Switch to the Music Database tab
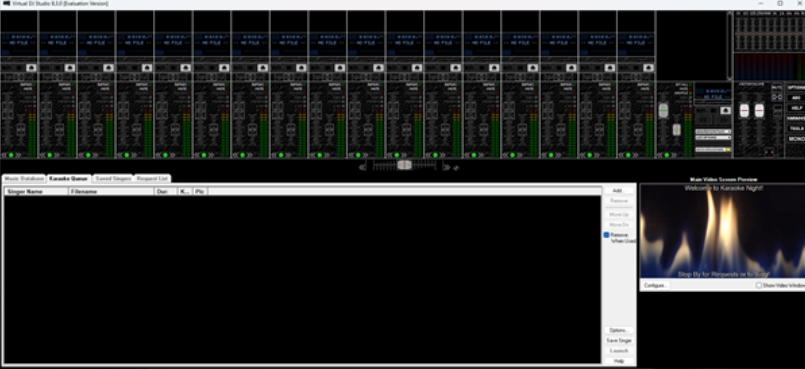Screen dimensions: 805x369 point(24,179)
